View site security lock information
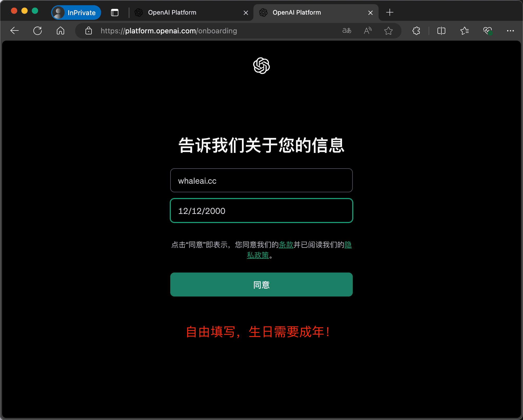The width and height of the screenshot is (523, 420). pos(89,31)
